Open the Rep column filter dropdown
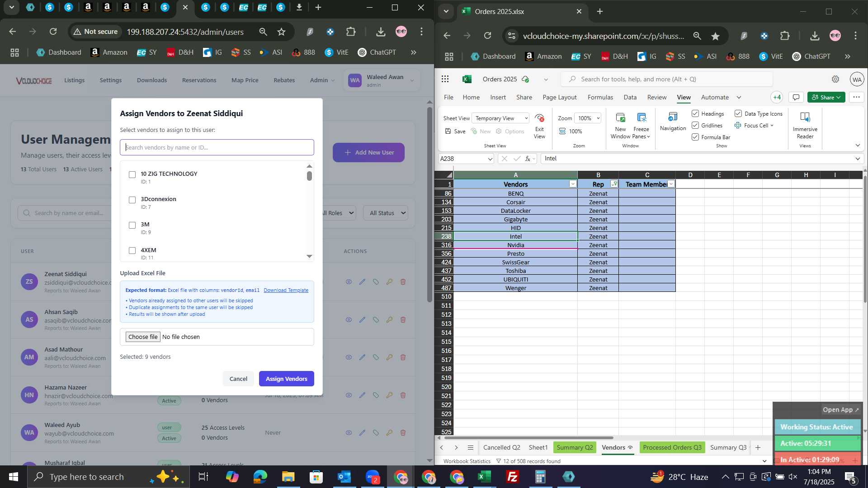 (614, 184)
